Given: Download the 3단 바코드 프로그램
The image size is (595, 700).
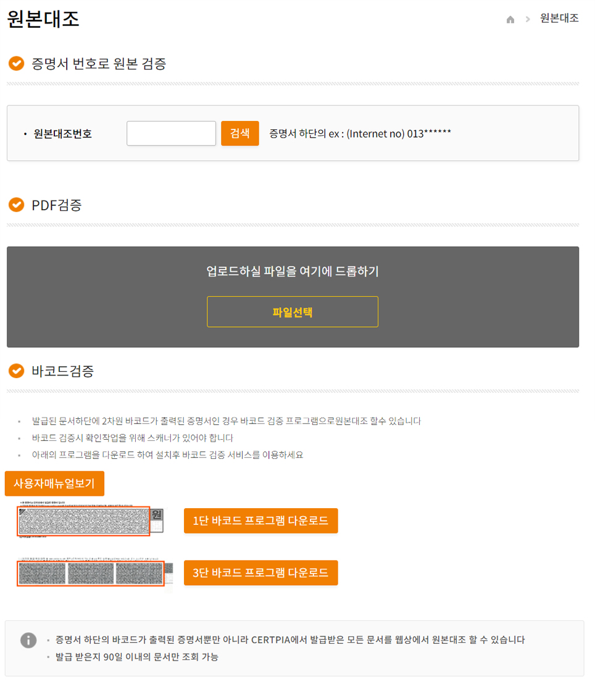Looking at the screenshot, I should tap(261, 573).
